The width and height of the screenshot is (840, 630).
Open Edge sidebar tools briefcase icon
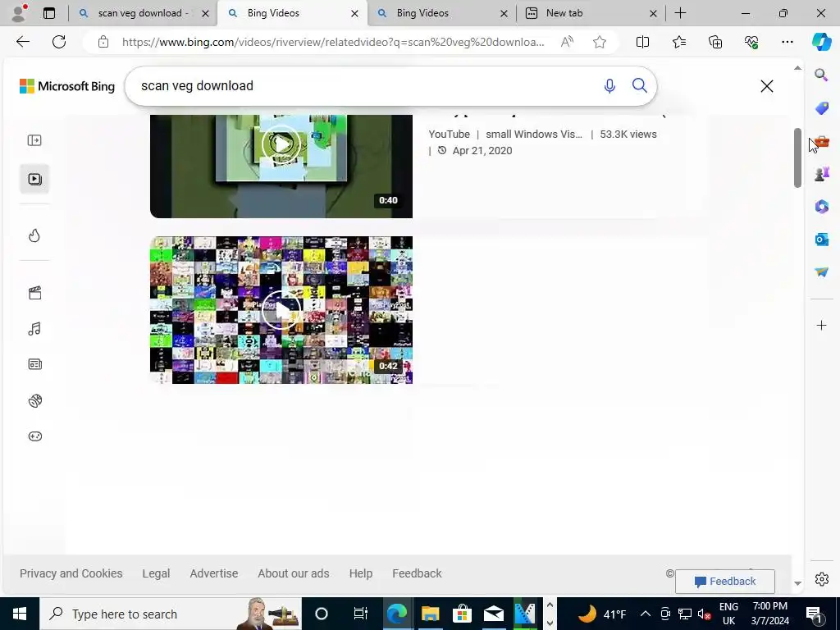pyautogui.click(x=821, y=141)
